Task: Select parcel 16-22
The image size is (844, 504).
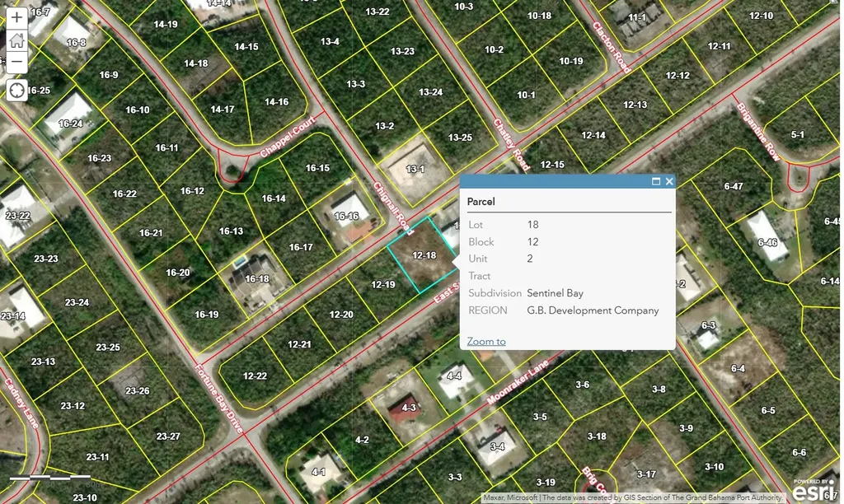Action: (124, 194)
